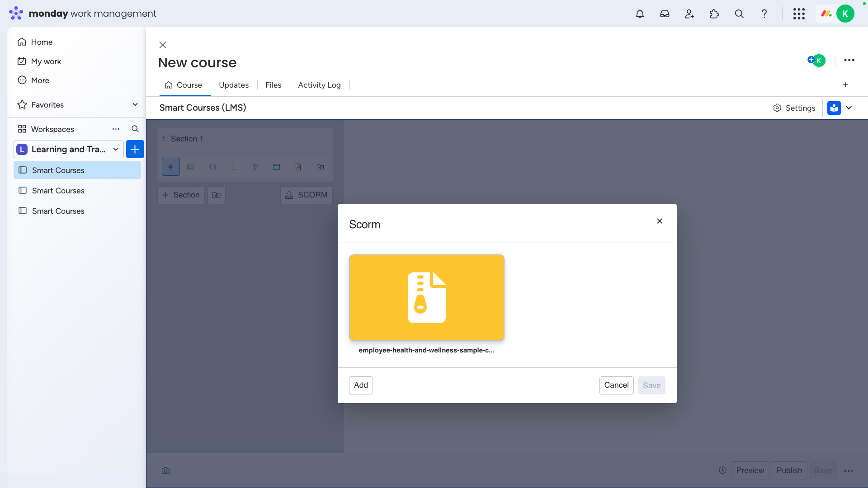The height and width of the screenshot is (488, 868).
Task: Click the K user avatar in top bar
Action: tap(845, 14)
